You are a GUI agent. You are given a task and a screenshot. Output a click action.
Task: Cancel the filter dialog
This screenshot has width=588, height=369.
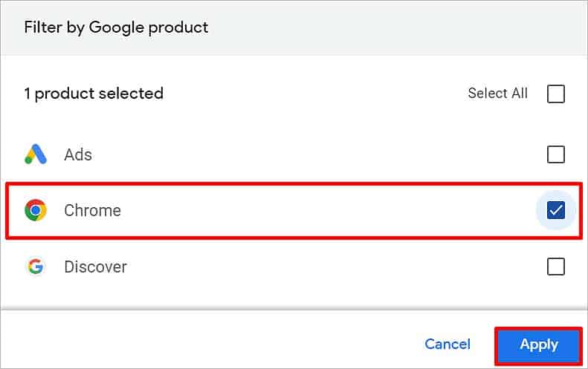(x=447, y=344)
